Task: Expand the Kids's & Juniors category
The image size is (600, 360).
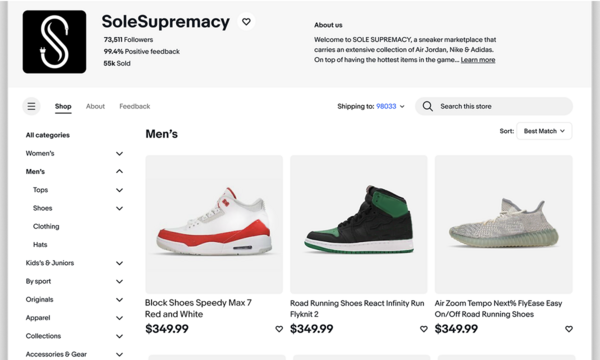Action: pos(119,263)
